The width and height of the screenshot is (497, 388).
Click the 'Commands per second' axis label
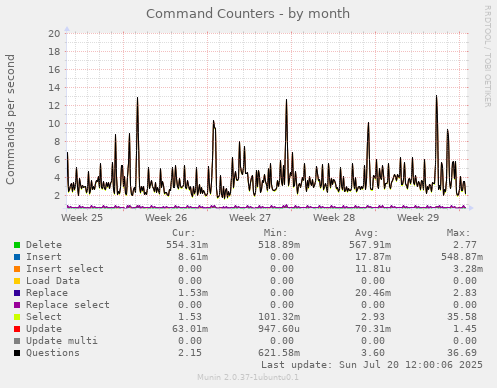tap(10, 119)
